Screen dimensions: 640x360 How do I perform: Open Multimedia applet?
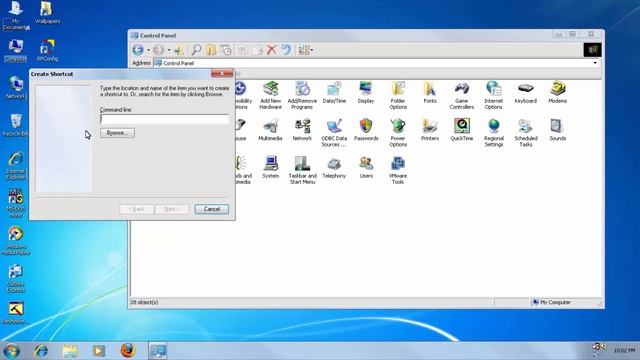[x=270, y=130]
